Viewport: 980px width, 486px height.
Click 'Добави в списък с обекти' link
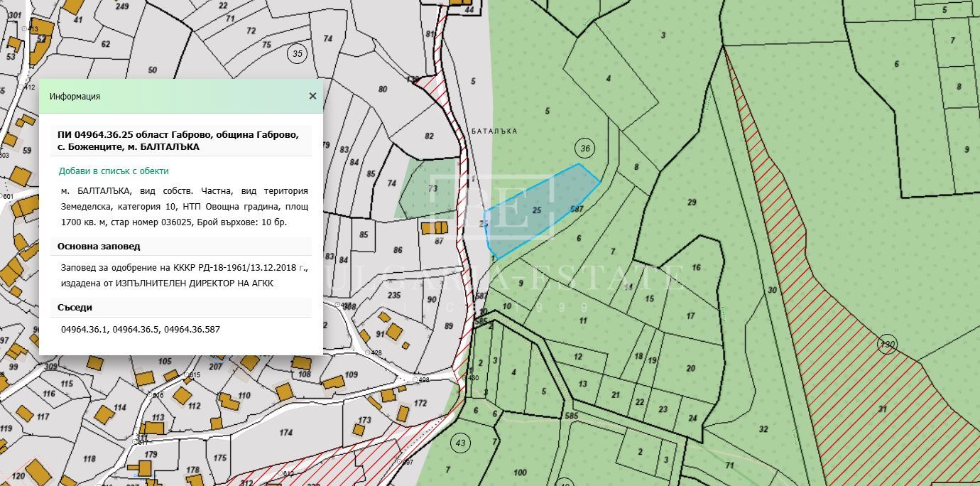point(114,171)
